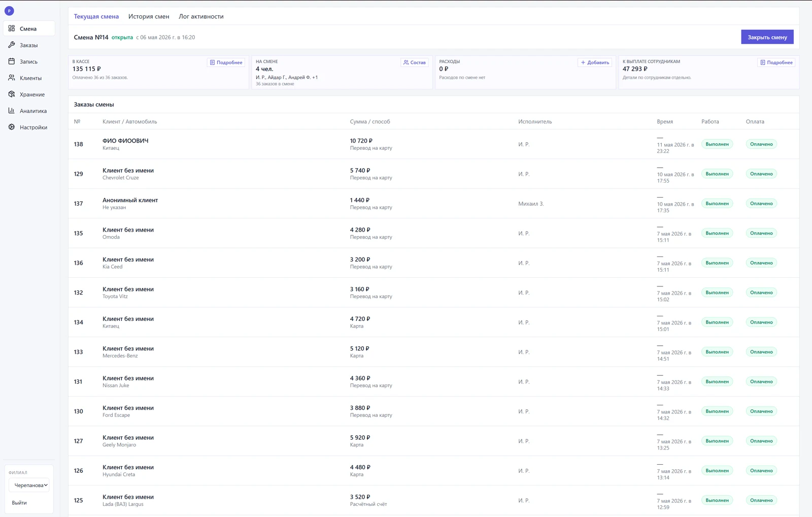The height and width of the screenshot is (517, 812).
Task: Click the Время column header
Action: point(665,121)
